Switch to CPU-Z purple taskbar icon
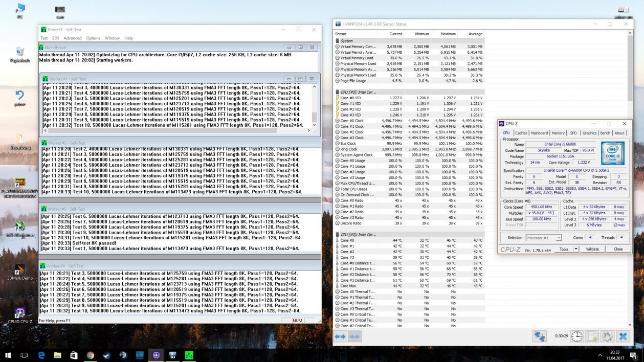This screenshot has height=362, width=644. (156, 355)
